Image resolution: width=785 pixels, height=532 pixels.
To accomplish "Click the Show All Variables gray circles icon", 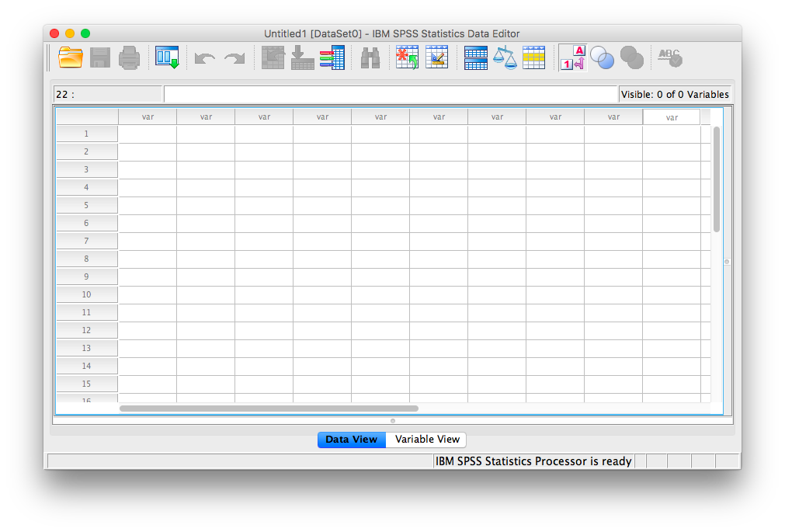I will 632,57.
